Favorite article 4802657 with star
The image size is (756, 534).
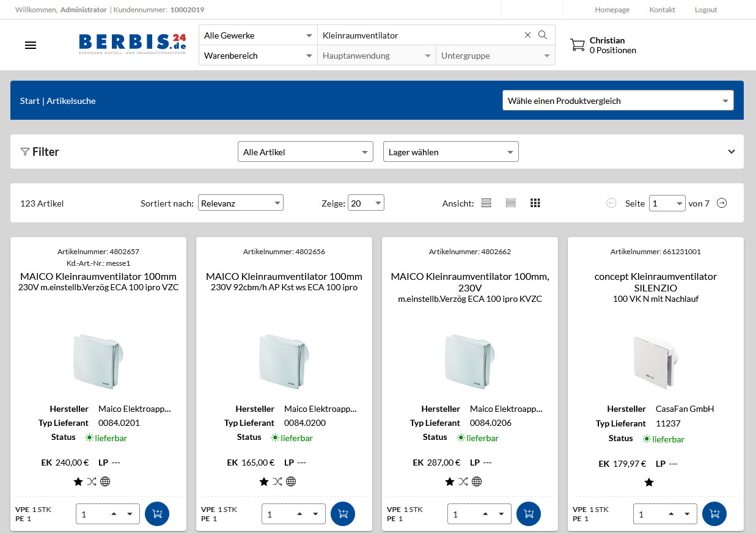[78, 481]
